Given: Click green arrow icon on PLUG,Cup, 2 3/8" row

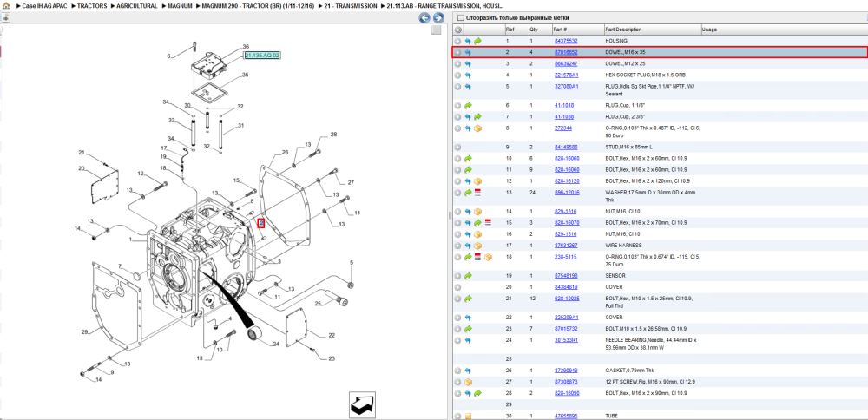Looking at the screenshot, I should [477, 117].
